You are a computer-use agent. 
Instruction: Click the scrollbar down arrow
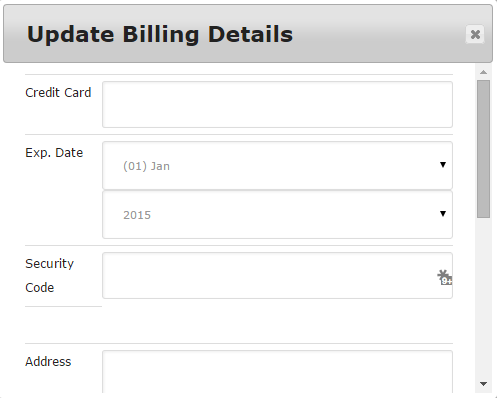(483, 384)
